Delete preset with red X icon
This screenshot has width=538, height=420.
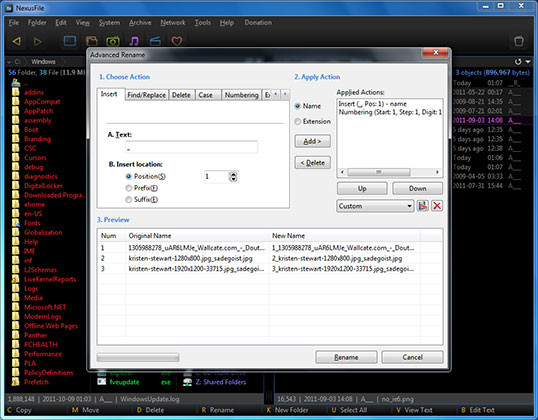pyautogui.click(x=437, y=206)
